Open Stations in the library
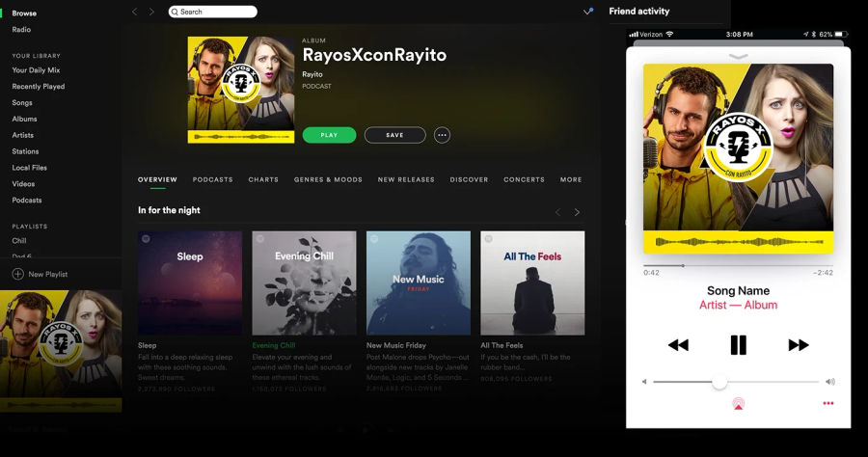This screenshot has height=457, width=868. coord(25,151)
